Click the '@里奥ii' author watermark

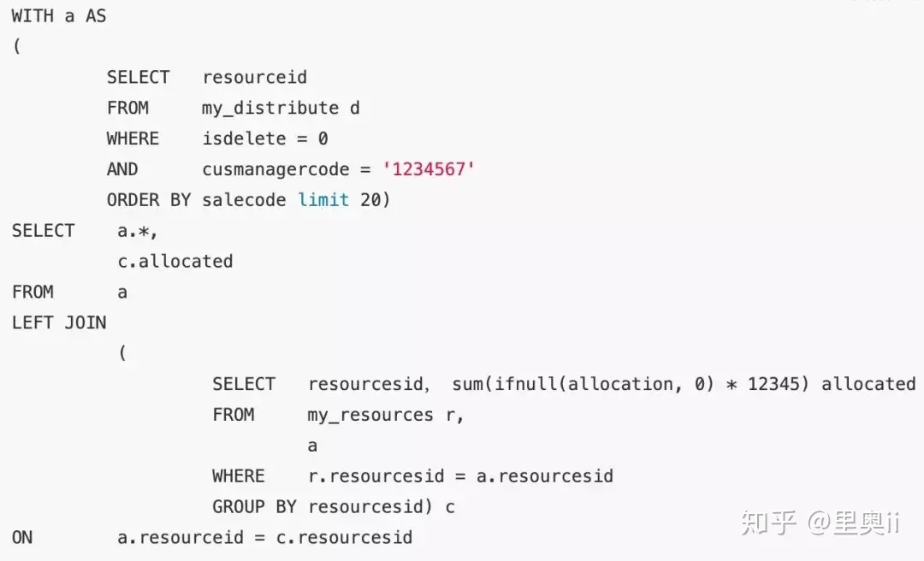click(x=853, y=523)
